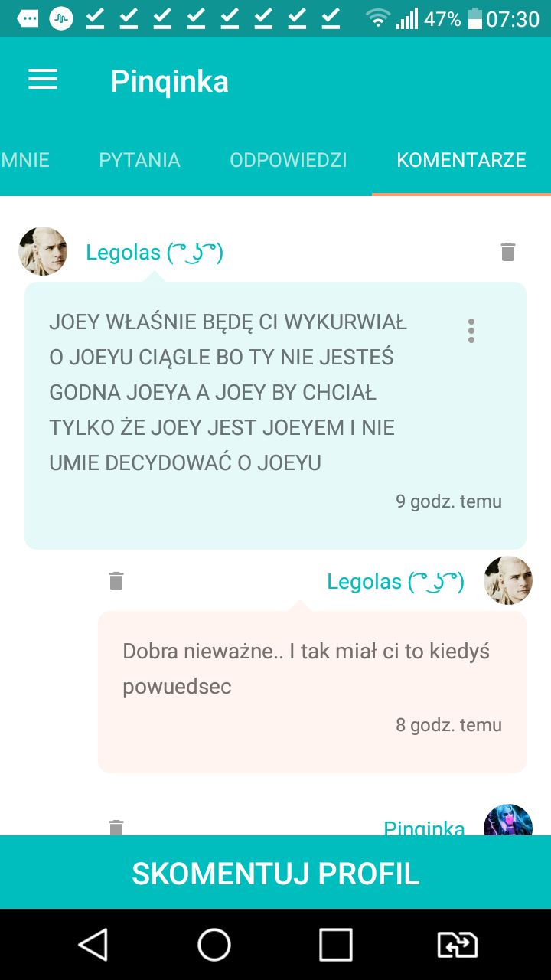Tap Android home circle button
The image size is (551, 980).
tap(214, 945)
